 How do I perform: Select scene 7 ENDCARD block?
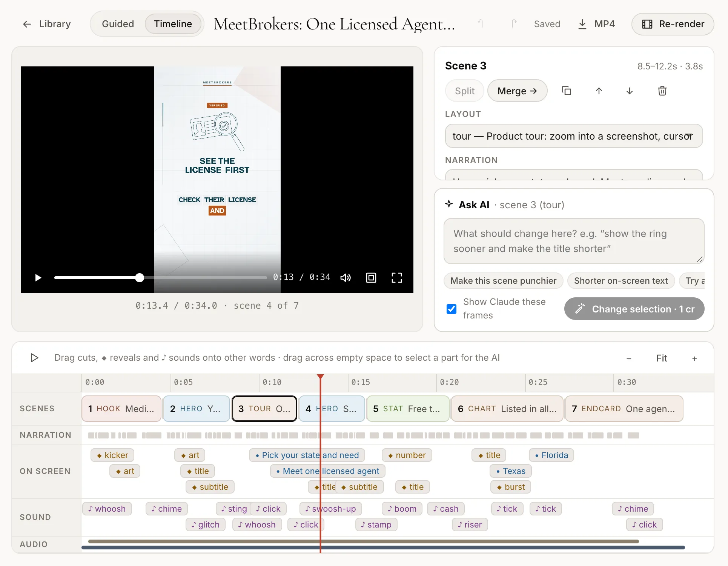(624, 409)
